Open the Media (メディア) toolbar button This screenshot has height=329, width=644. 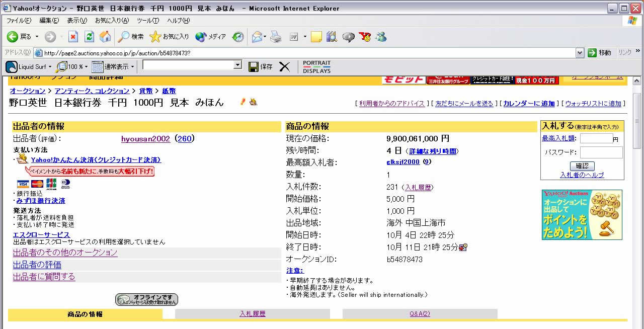pos(210,37)
